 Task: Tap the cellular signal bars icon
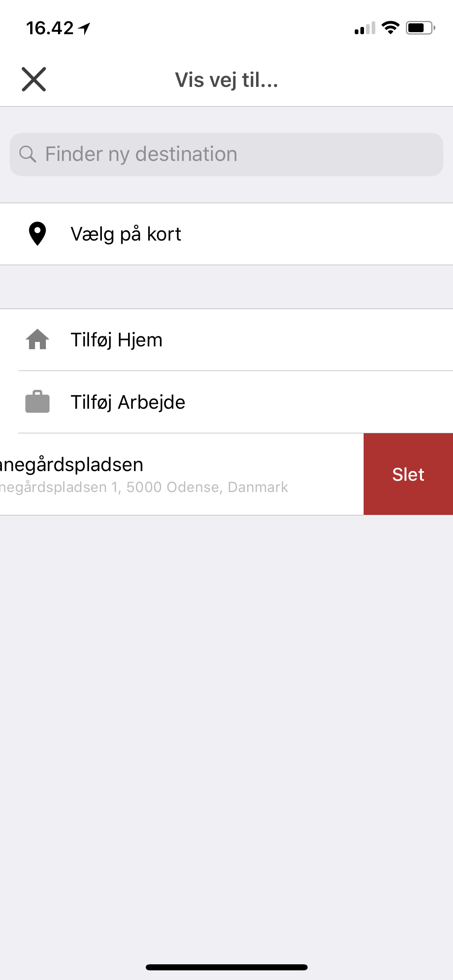click(365, 28)
